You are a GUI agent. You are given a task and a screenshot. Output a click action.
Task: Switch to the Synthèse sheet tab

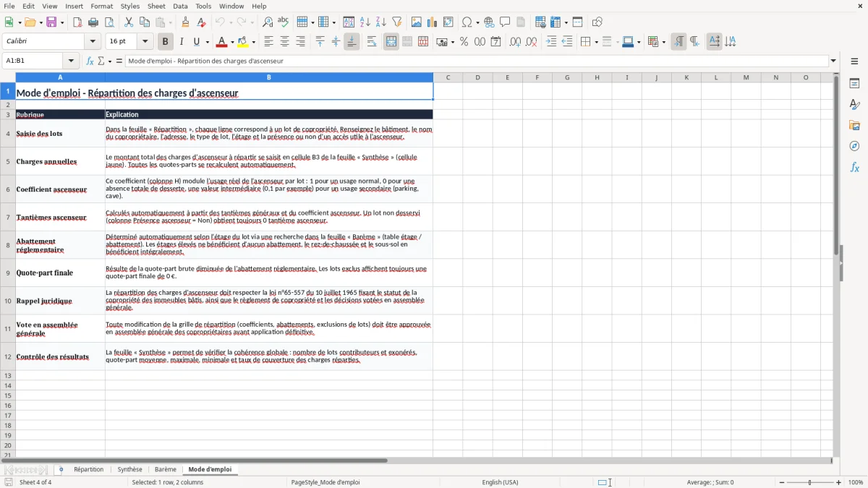129,469
